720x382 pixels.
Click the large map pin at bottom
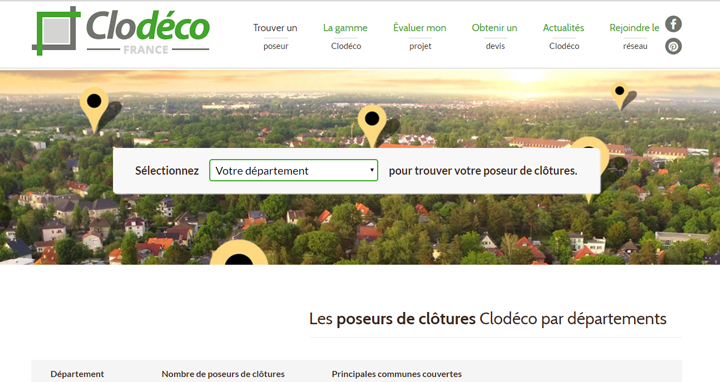[x=239, y=252]
